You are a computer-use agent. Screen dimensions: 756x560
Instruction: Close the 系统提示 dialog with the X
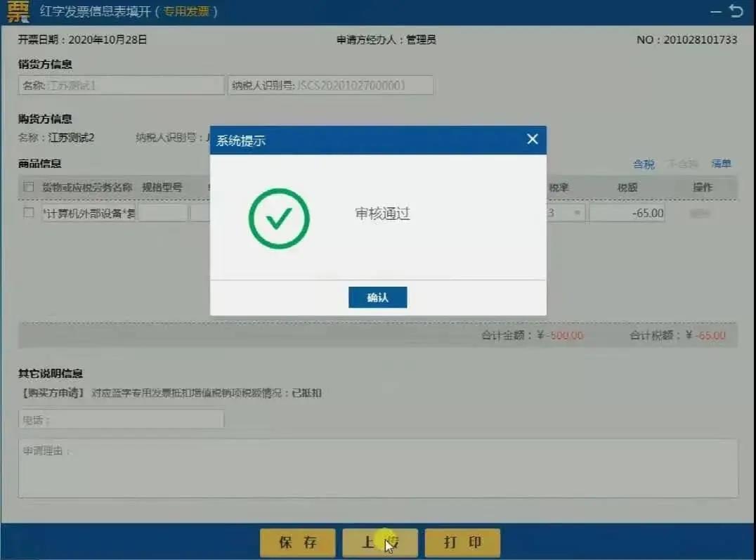532,139
